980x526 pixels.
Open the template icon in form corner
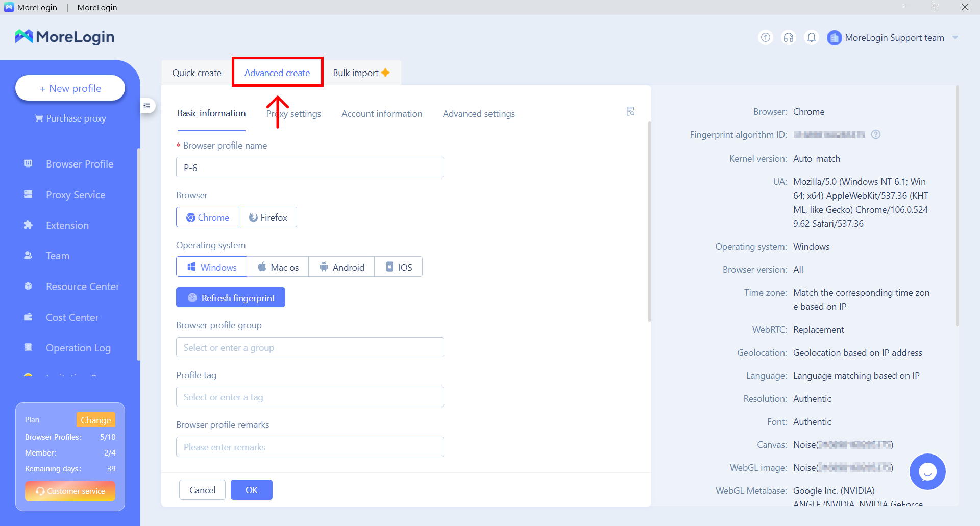point(630,111)
